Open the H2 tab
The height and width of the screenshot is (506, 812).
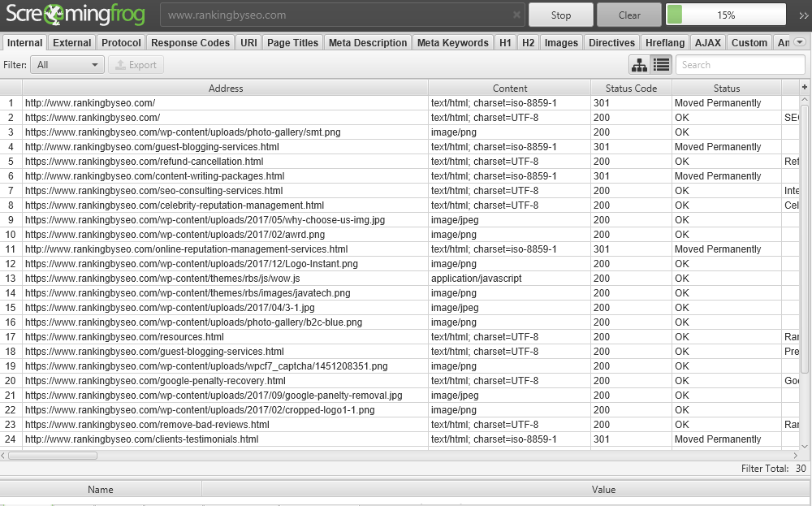point(529,42)
